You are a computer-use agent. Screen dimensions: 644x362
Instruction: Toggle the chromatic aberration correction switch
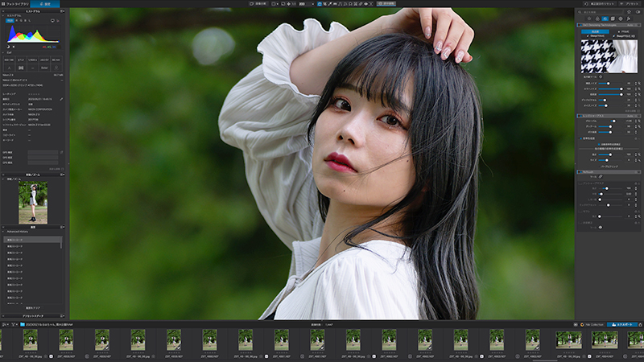pos(580,138)
